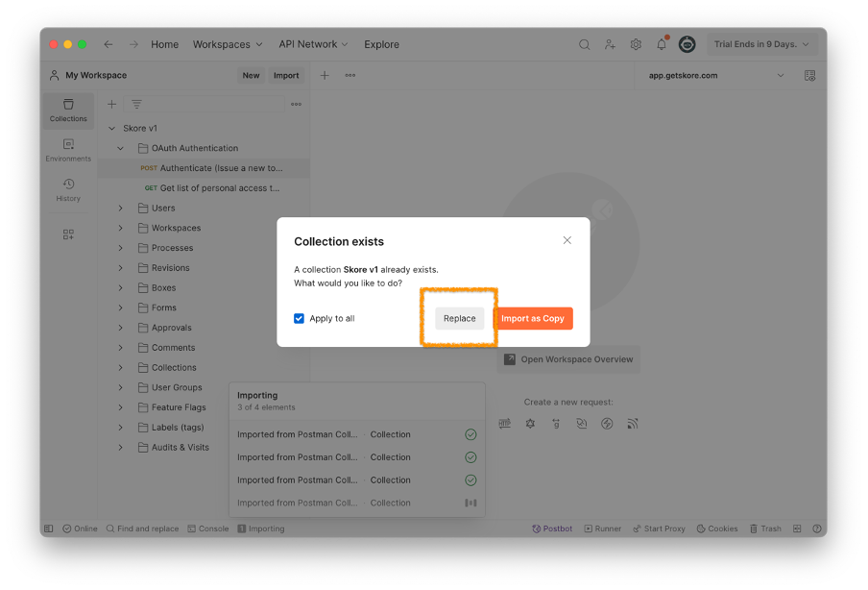Open the HTTP request icon
Viewport: 868px width, 590px height.
click(x=504, y=424)
